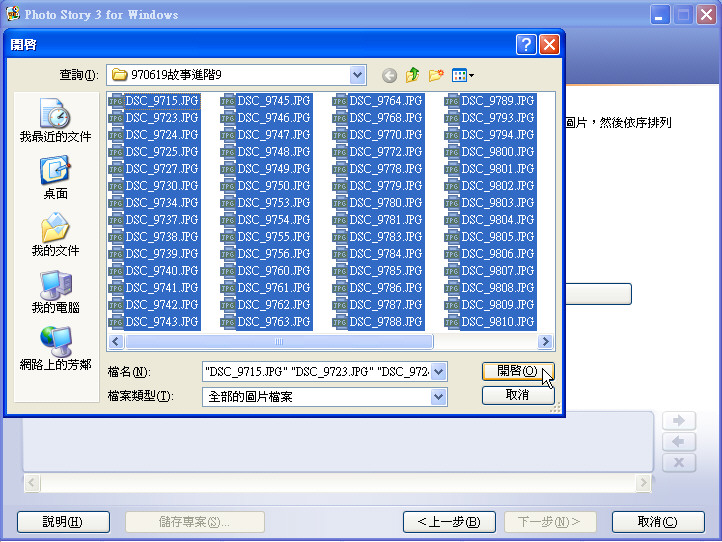Open the Views menu icon
The image size is (722, 542).
462,75
